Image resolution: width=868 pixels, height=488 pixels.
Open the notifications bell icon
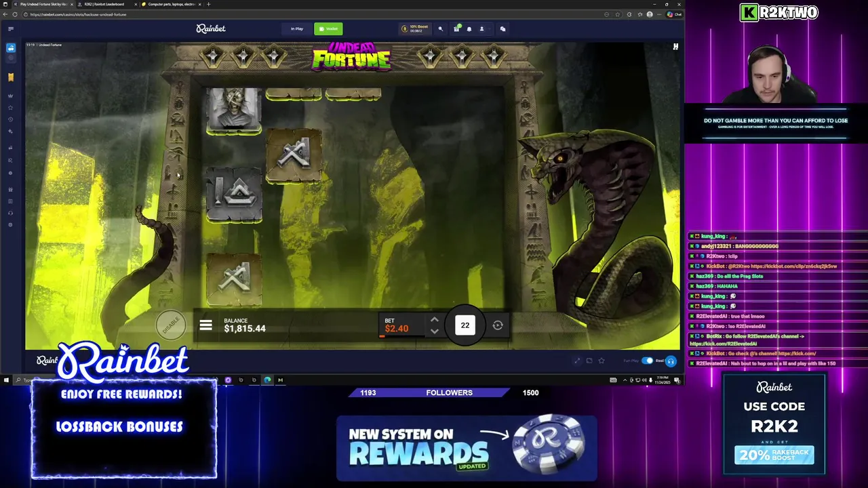pyautogui.click(x=469, y=28)
